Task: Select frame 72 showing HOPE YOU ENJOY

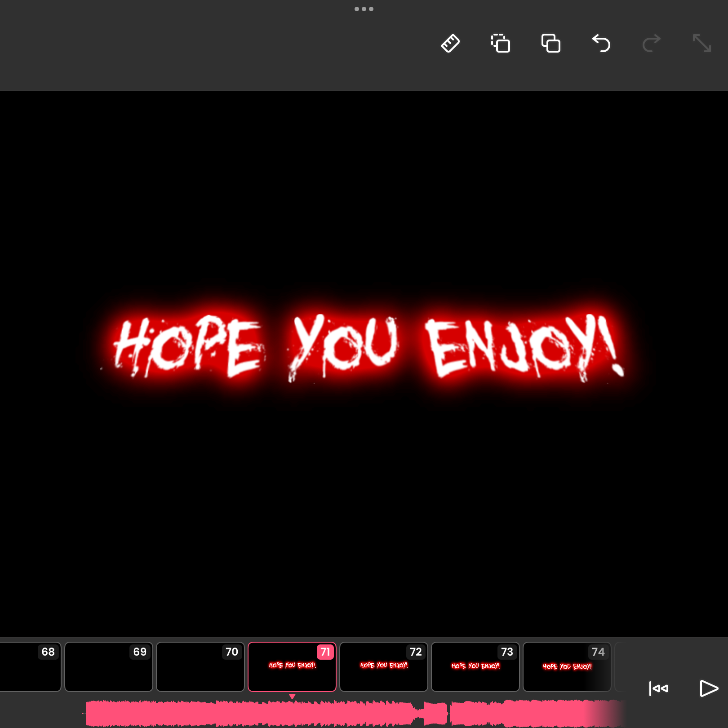Action: tap(383, 667)
